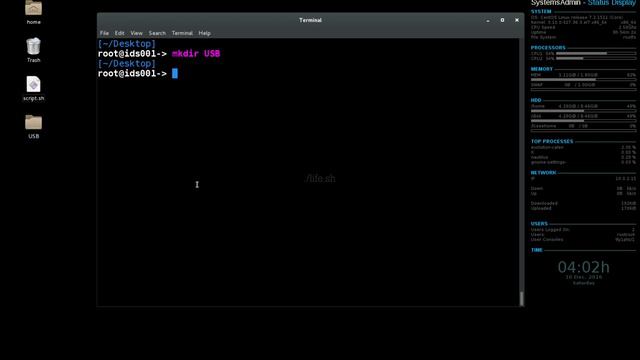Click the '04:02h' clock display

pos(584,267)
